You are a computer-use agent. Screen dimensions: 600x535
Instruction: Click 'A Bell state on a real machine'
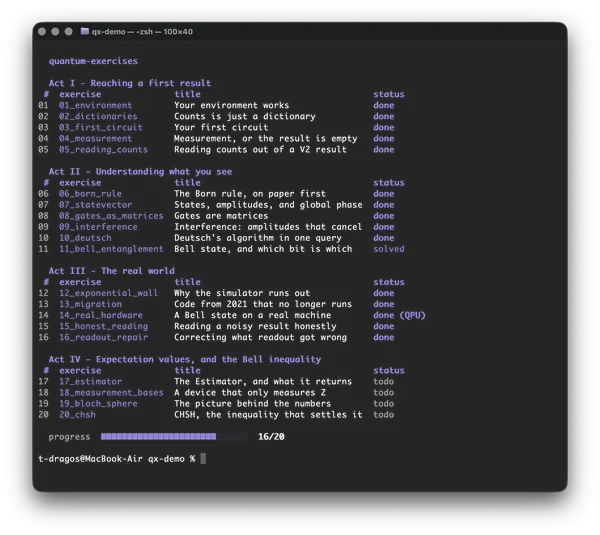[x=253, y=315]
